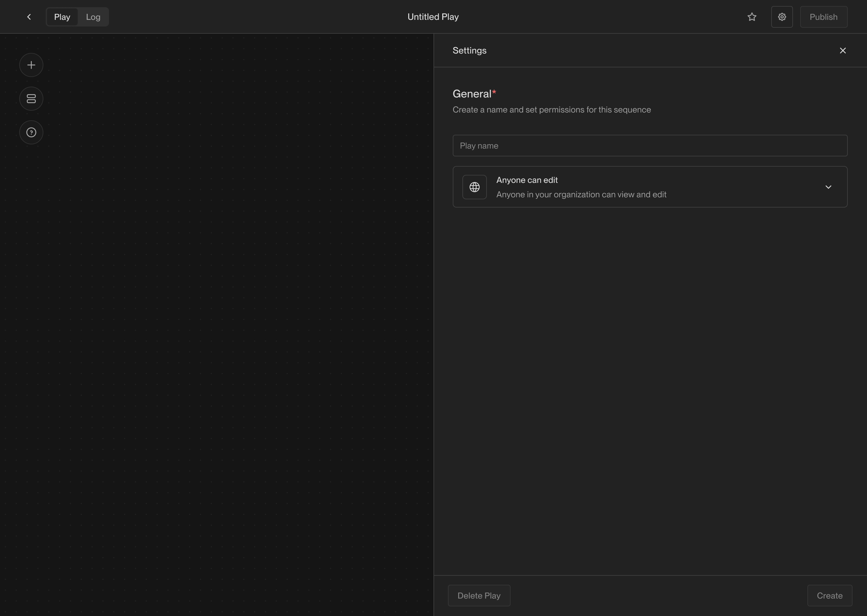Focus the Play name input field

pos(649,146)
